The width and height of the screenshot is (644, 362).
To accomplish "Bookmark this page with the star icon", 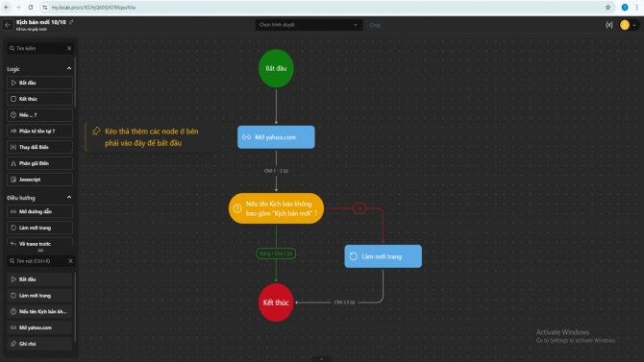I will tap(607, 8).
